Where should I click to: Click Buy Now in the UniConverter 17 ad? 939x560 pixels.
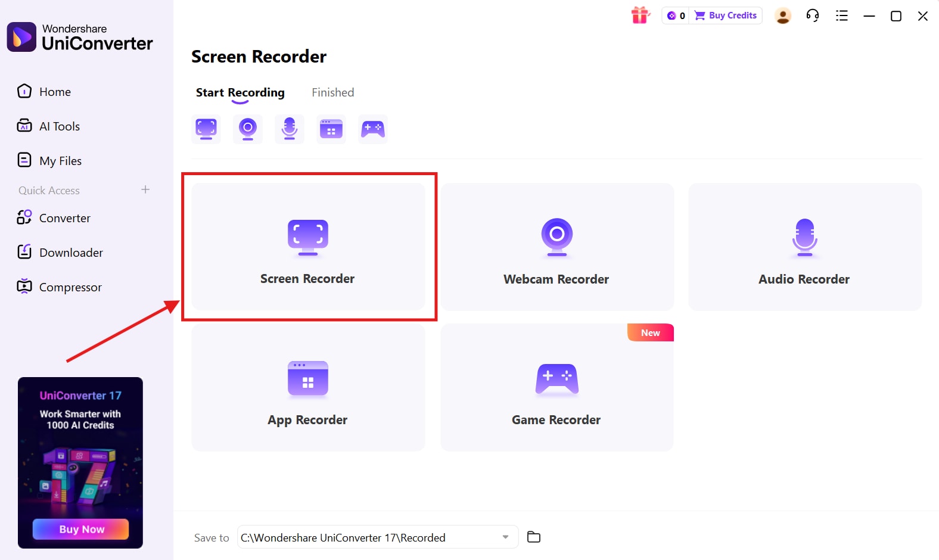click(x=80, y=529)
